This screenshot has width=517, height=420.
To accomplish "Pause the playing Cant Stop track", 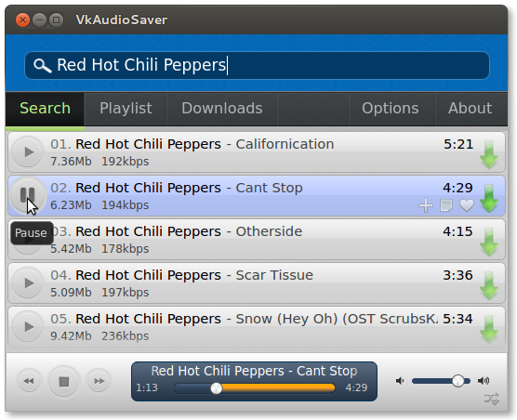I will pyautogui.click(x=27, y=195).
